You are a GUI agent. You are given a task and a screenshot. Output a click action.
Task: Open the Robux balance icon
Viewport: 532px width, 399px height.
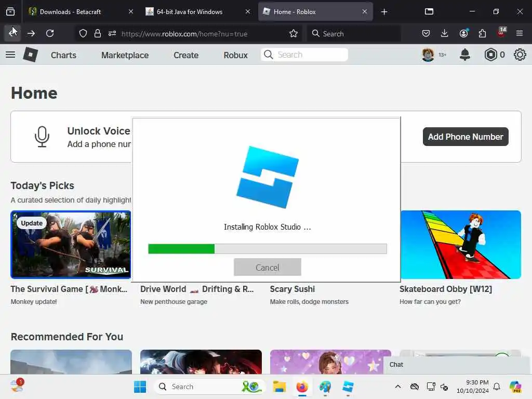(490, 55)
